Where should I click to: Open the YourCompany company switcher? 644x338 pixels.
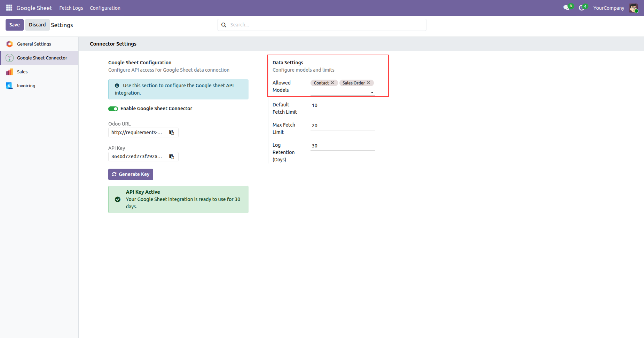(608, 8)
